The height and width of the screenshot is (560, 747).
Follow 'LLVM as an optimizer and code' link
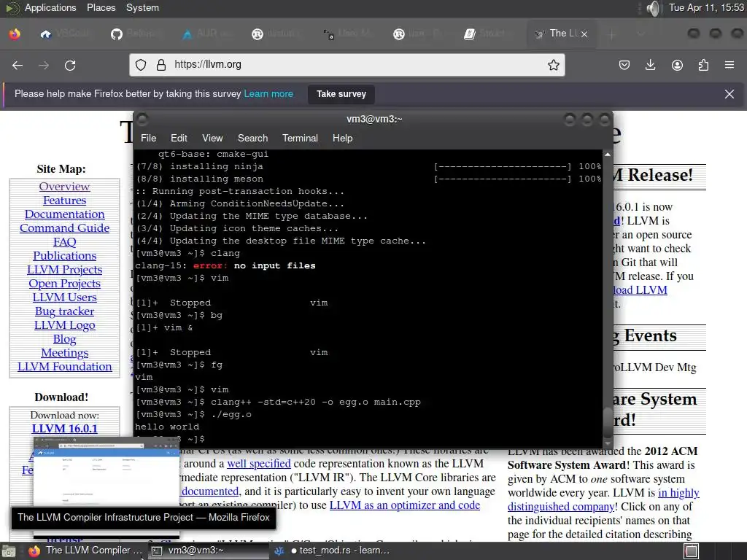404,505
